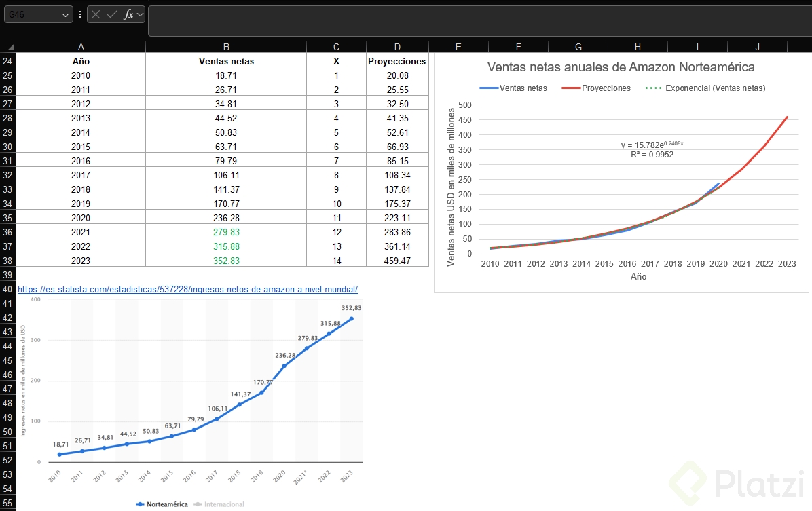This screenshot has width=812, height=511.
Task: Click the 352,83 data label in Statista chart
Action: [x=351, y=308]
